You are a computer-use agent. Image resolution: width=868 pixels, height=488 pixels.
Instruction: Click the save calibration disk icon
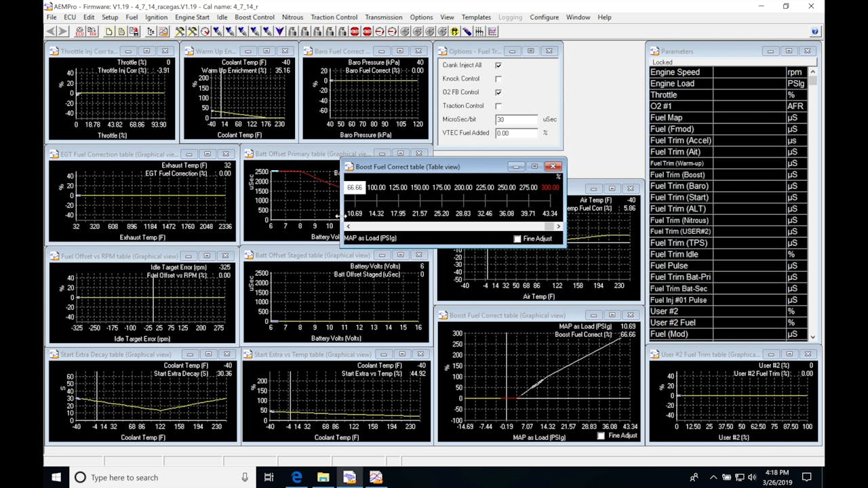coord(134,31)
